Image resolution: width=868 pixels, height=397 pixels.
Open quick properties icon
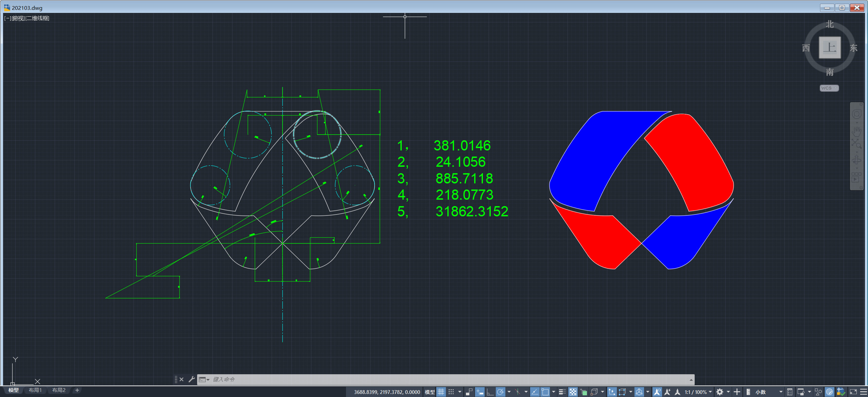pos(790,392)
